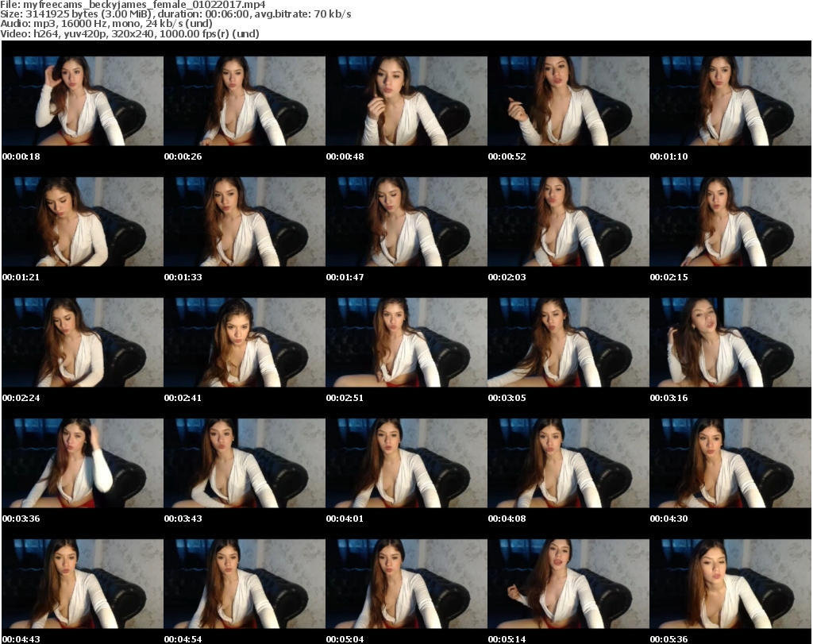813x644 pixels.
Task: View the snapshot labeled 00:05:14
Action: click(568, 584)
